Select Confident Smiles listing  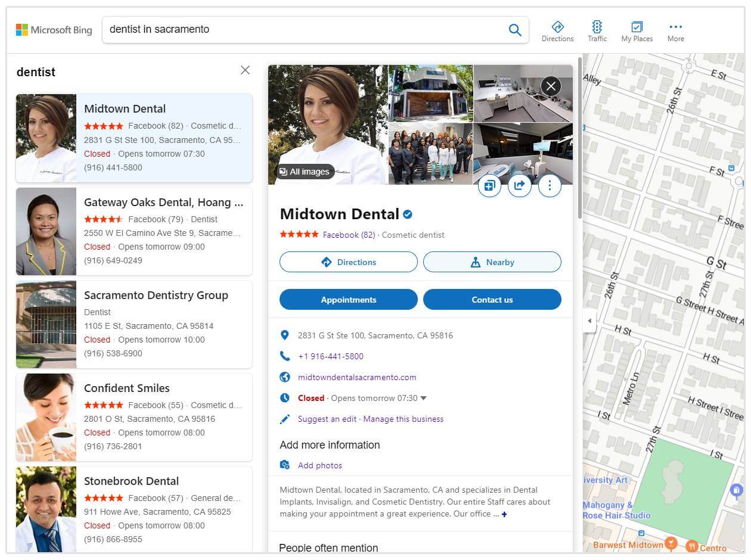[x=127, y=388]
